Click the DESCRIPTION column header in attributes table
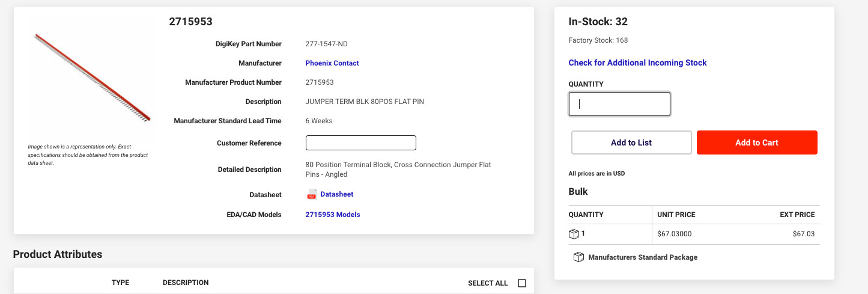Viewport: 868px width, 294px height. coord(186,283)
